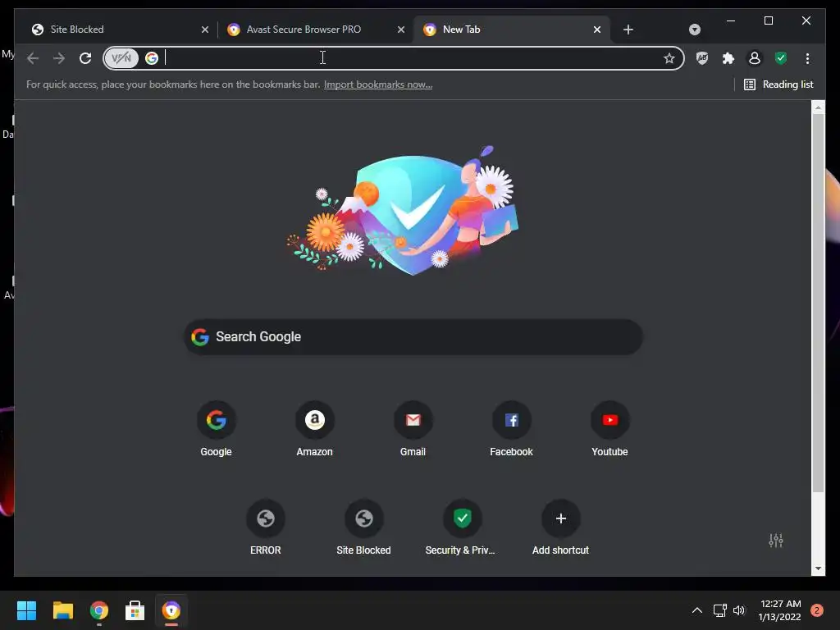Open a new tab with plus button
Viewport: 840px width, 630px height.
(628, 30)
